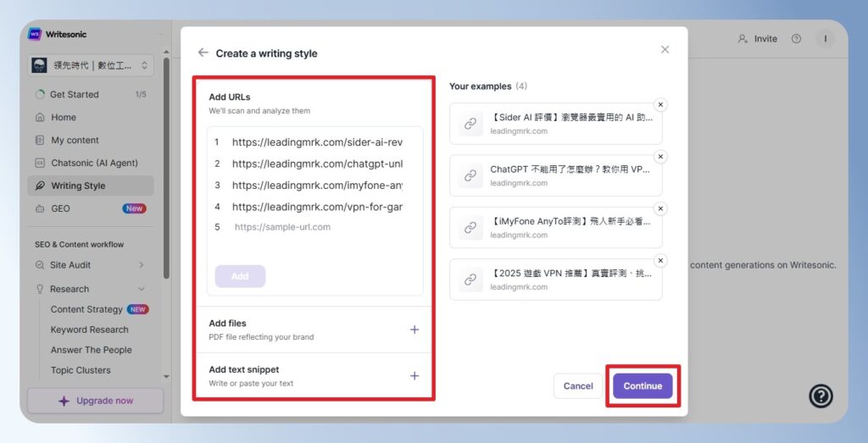
Task: Click the Your examples heading
Action: [480, 86]
